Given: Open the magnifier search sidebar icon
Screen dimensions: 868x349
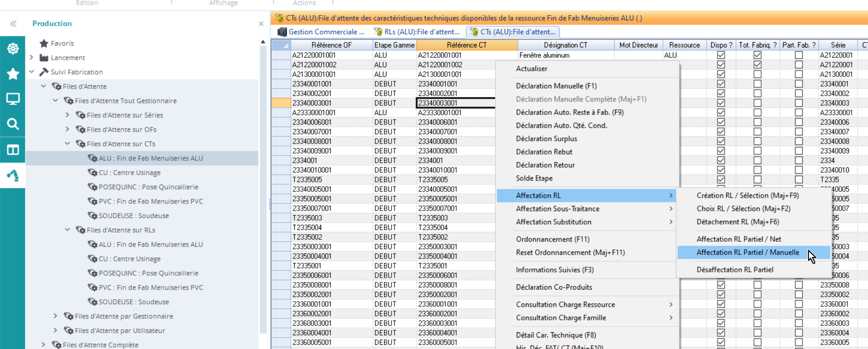Looking at the screenshot, I should tap(13, 124).
